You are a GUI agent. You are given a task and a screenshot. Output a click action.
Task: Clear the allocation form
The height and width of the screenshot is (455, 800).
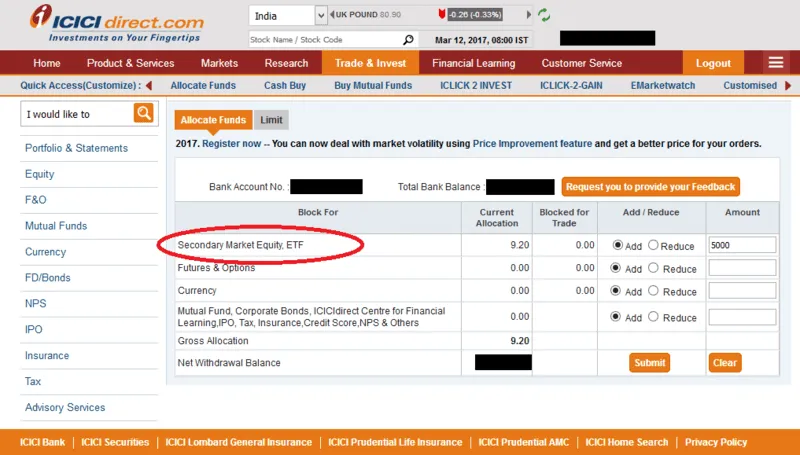coord(725,363)
